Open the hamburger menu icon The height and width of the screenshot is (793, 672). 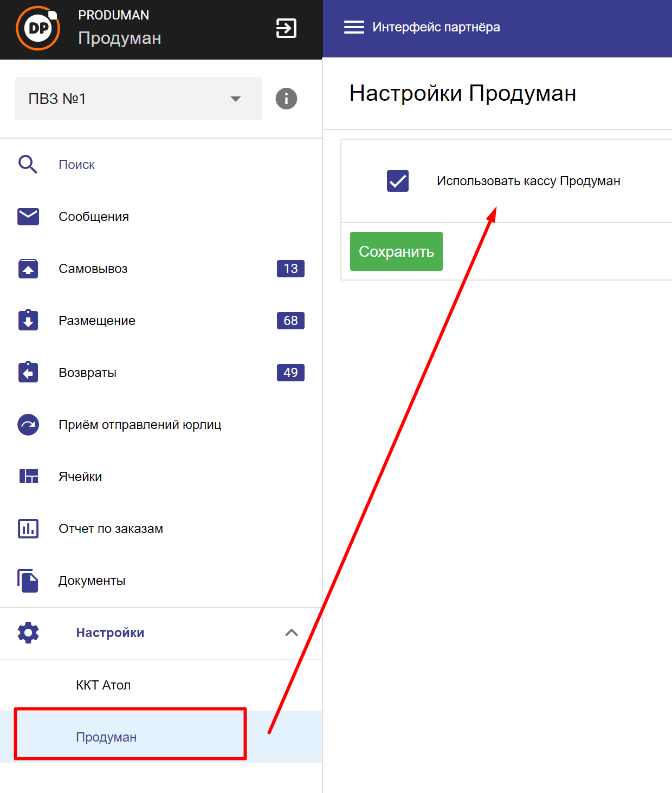354,27
